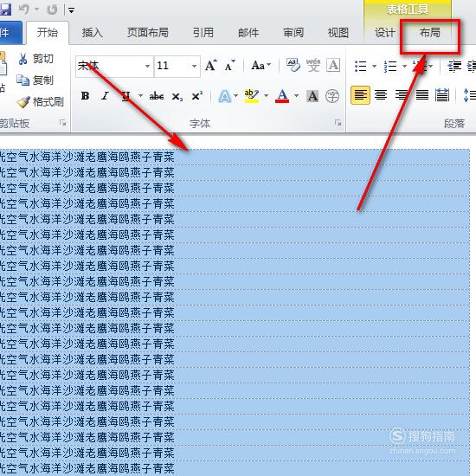Apply the yellow text highlight color

coord(252,96)
